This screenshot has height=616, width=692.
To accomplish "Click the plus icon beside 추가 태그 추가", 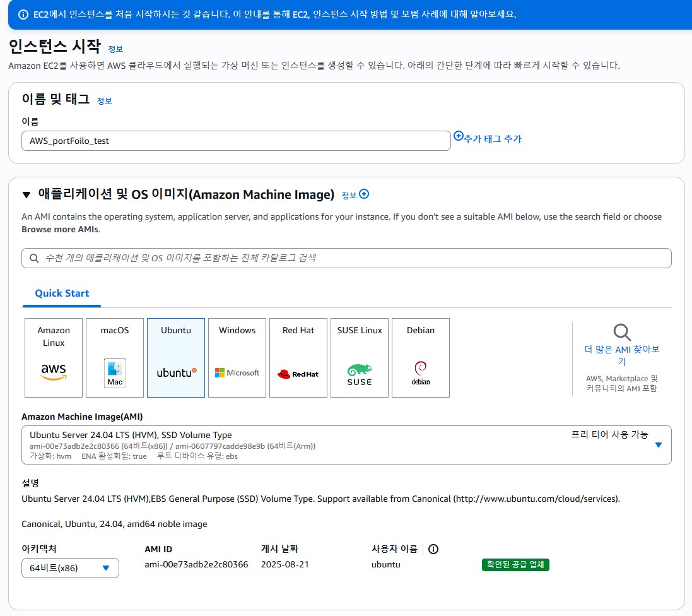I will point(459,136).
